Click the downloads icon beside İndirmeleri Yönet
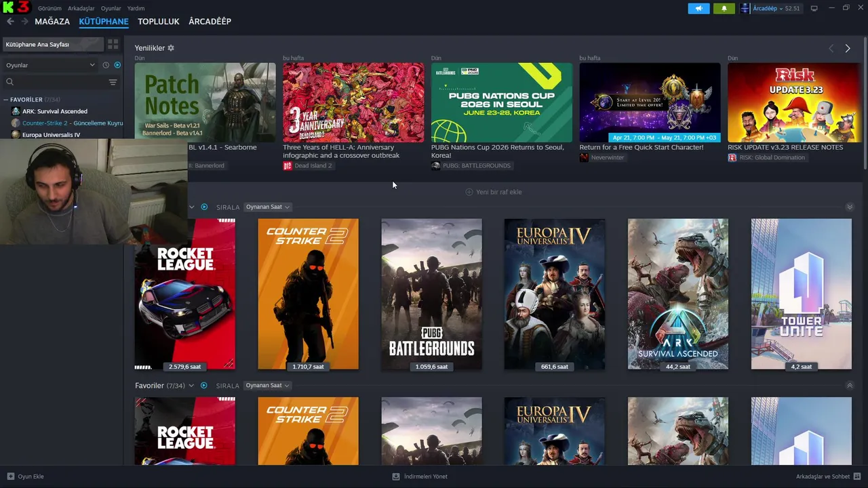The image size is (868, 488). [x=396, y=476]
